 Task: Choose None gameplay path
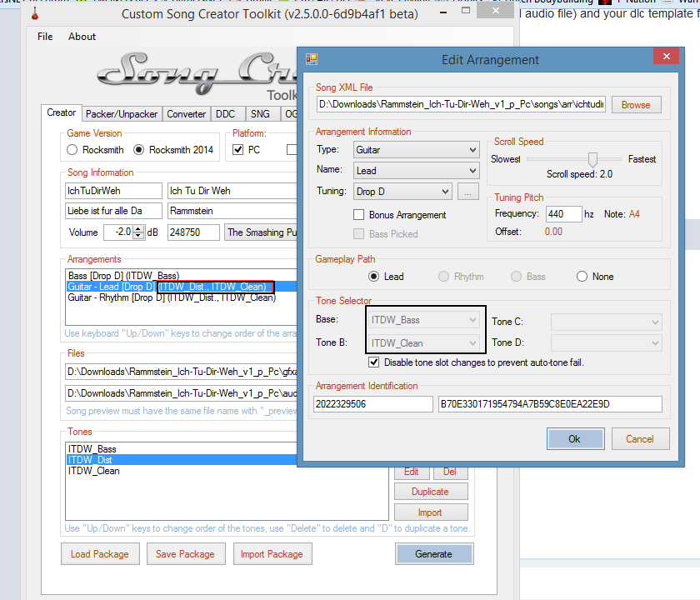[x=582, y=277]
